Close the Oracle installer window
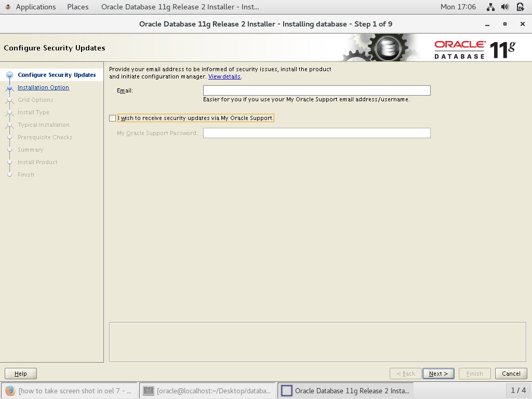The image size is (532, 399). click(523, 24)
